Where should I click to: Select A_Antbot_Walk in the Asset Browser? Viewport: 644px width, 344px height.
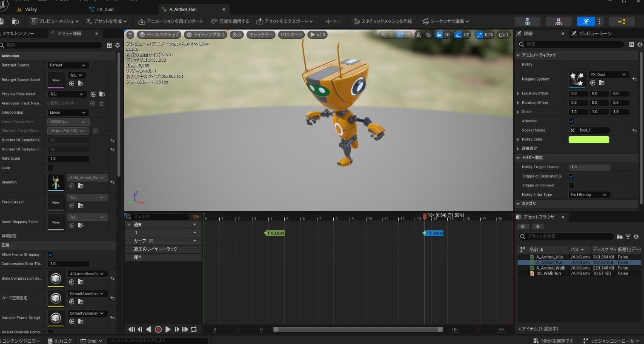(x=550, y=268)
